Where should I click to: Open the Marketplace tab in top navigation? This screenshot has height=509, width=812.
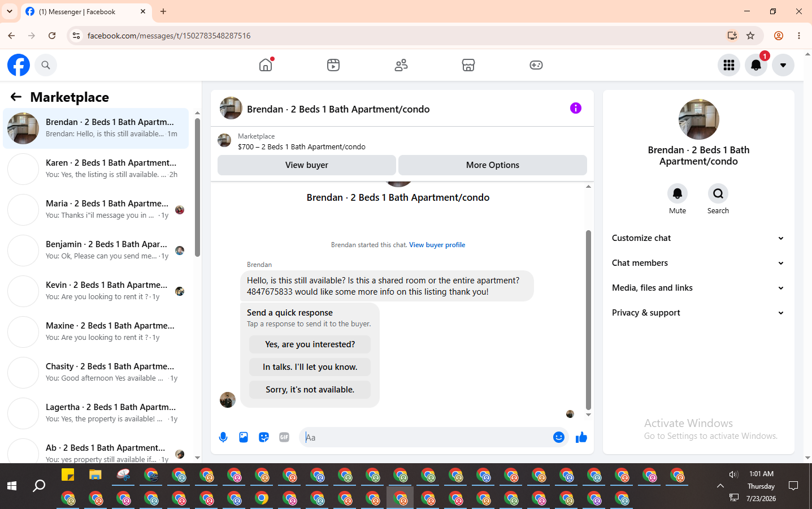(468, 65)
